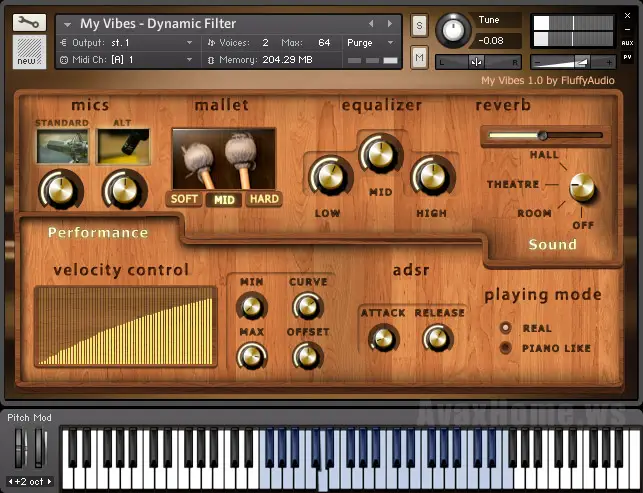Viewport: 643px width, 493px height.
Task: Select the ROOM reverb label
Action: tap(534, 213)
